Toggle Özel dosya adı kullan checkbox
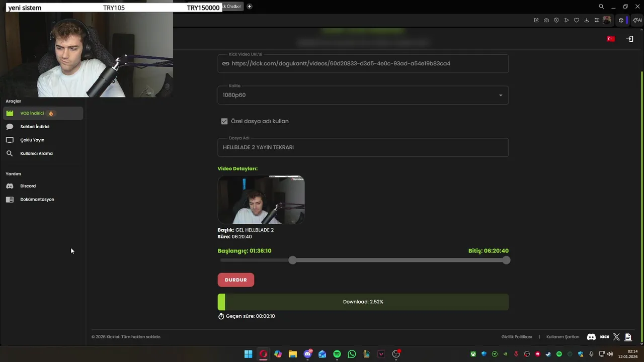 (224, 121)
